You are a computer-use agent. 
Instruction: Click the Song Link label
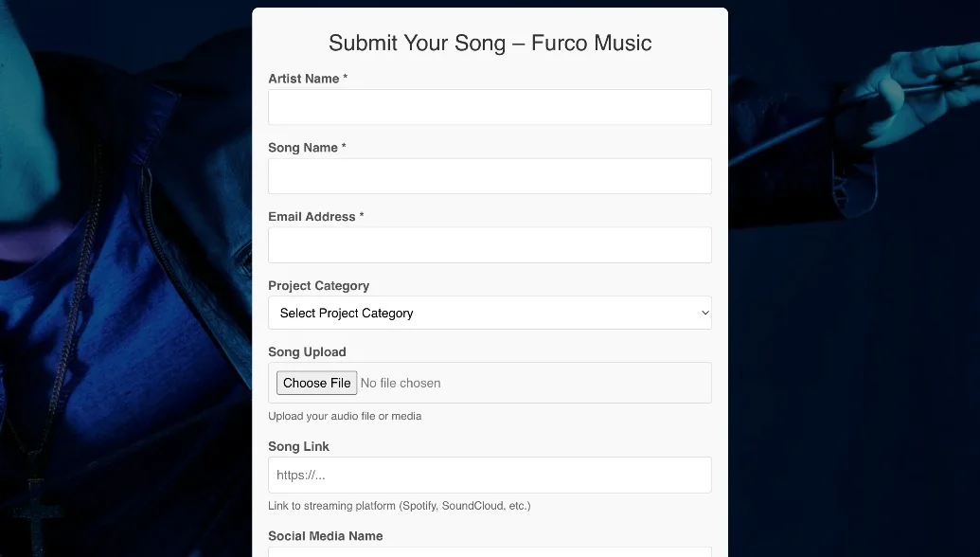point(298,447)
